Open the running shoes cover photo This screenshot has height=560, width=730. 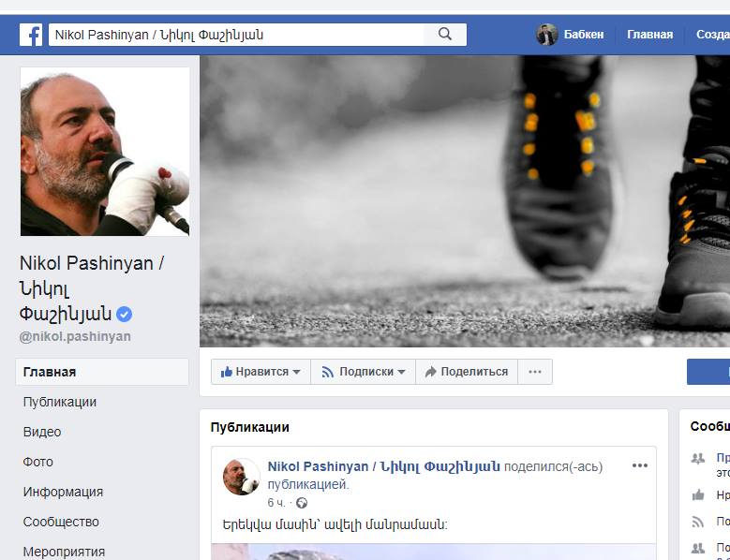(x=465, y=201)
